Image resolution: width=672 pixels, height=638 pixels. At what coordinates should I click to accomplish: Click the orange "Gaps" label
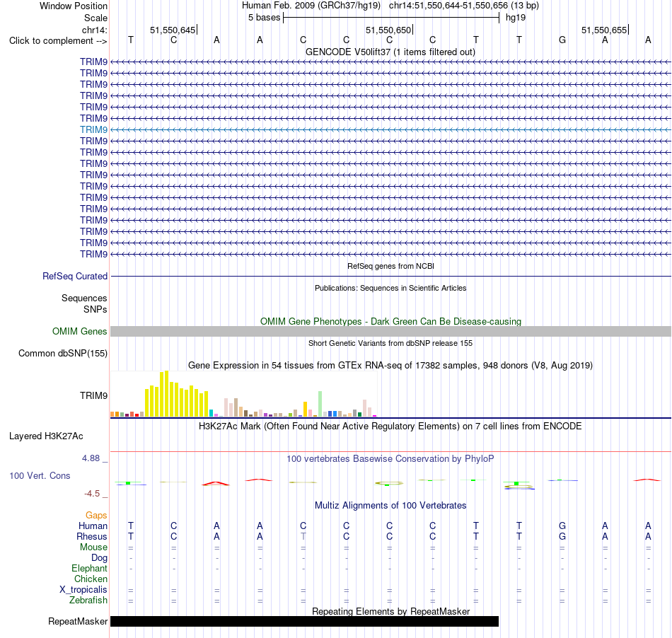(x=96, y=516)
